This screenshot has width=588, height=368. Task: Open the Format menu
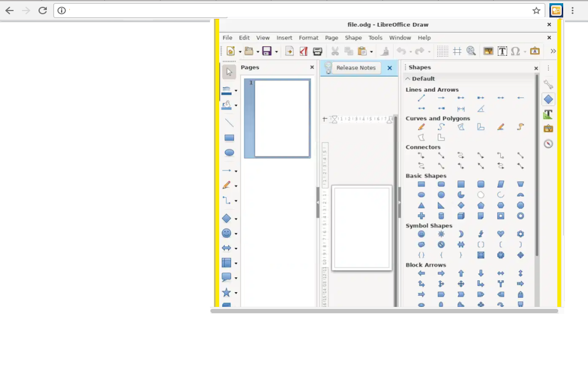[309, 38]
